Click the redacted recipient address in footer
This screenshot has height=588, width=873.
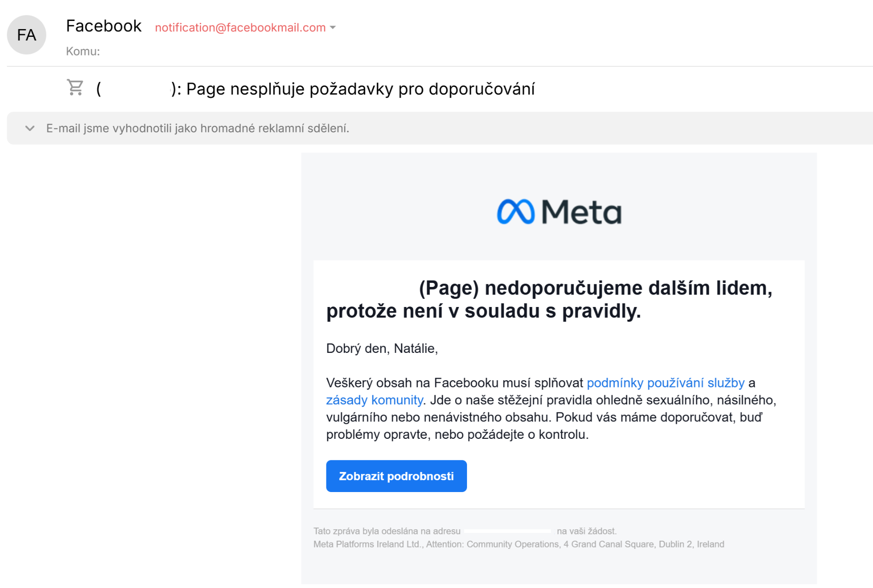508,531
